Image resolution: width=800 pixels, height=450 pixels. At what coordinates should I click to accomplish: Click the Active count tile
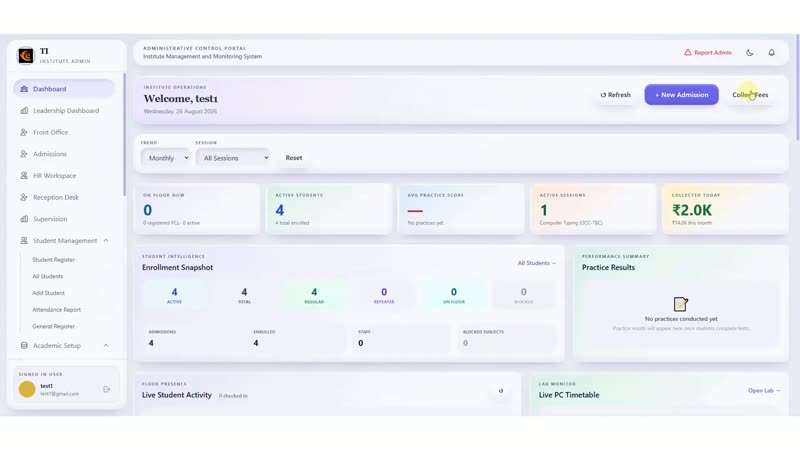coord(174,295)
